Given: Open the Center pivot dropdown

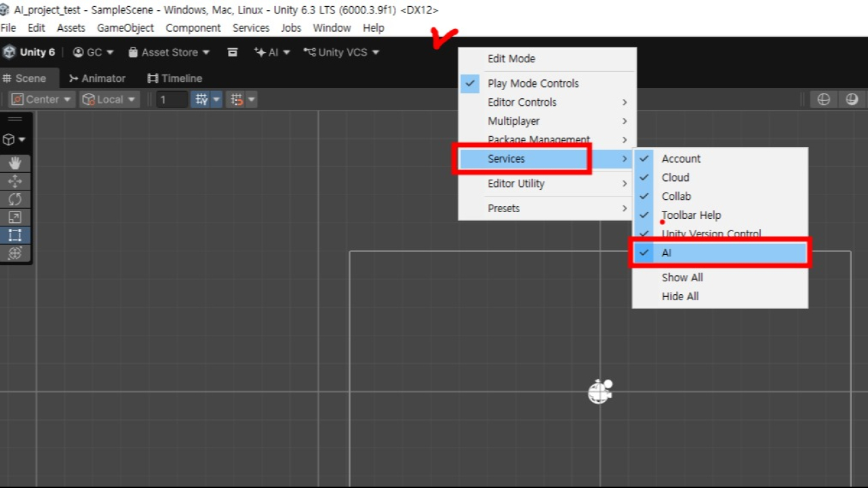Looking at the screenshot, I should 41,100.
